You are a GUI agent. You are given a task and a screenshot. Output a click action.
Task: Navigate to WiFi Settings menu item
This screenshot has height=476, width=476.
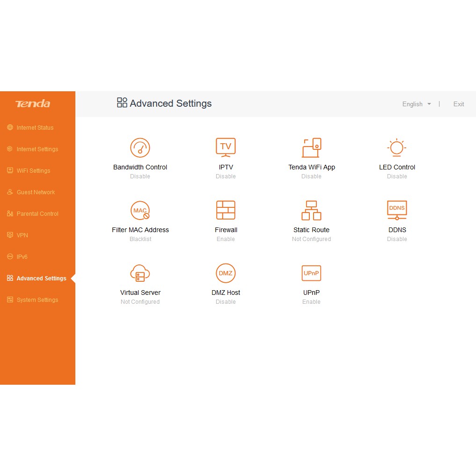[33, 171]
